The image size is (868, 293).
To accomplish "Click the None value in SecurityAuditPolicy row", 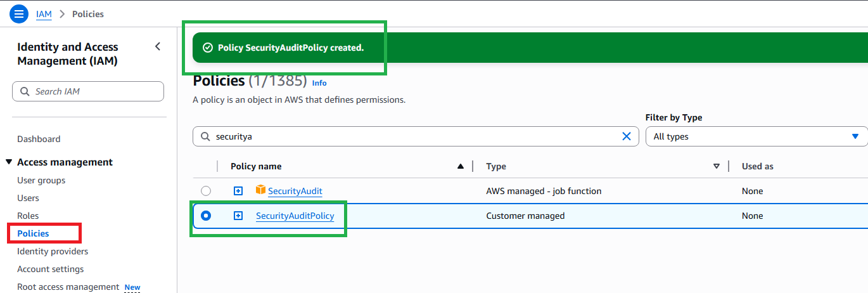I will click(753, 216).
